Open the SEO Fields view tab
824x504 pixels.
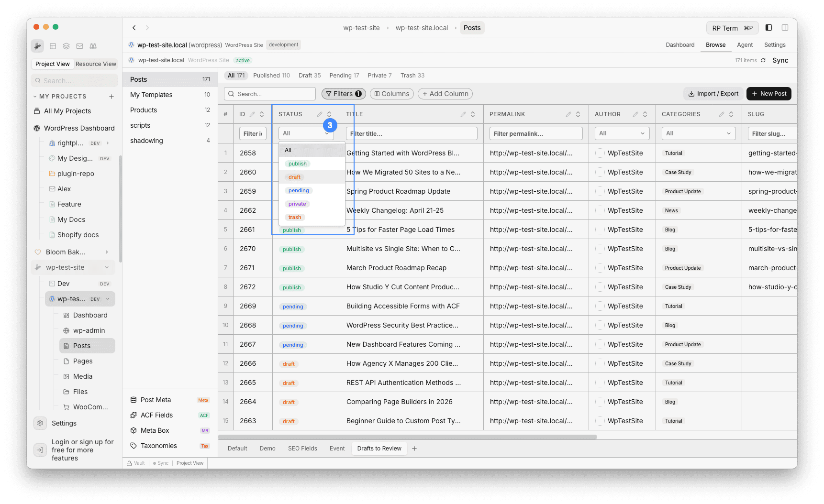coord(302,449)
